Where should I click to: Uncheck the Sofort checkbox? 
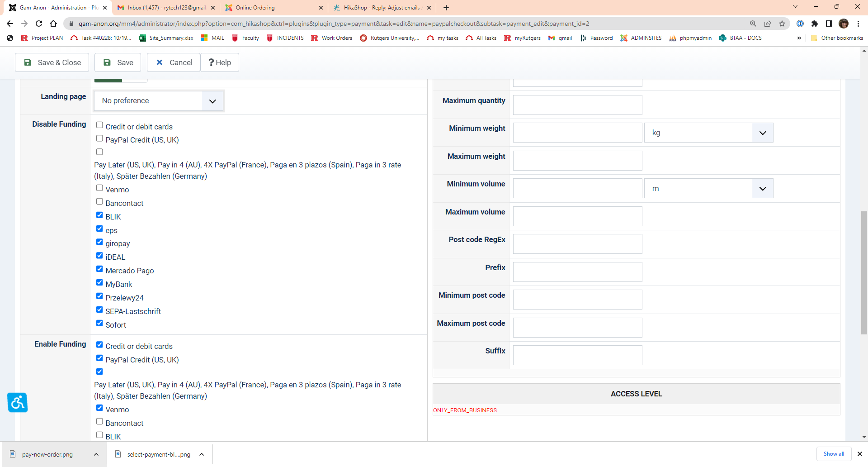99,324
